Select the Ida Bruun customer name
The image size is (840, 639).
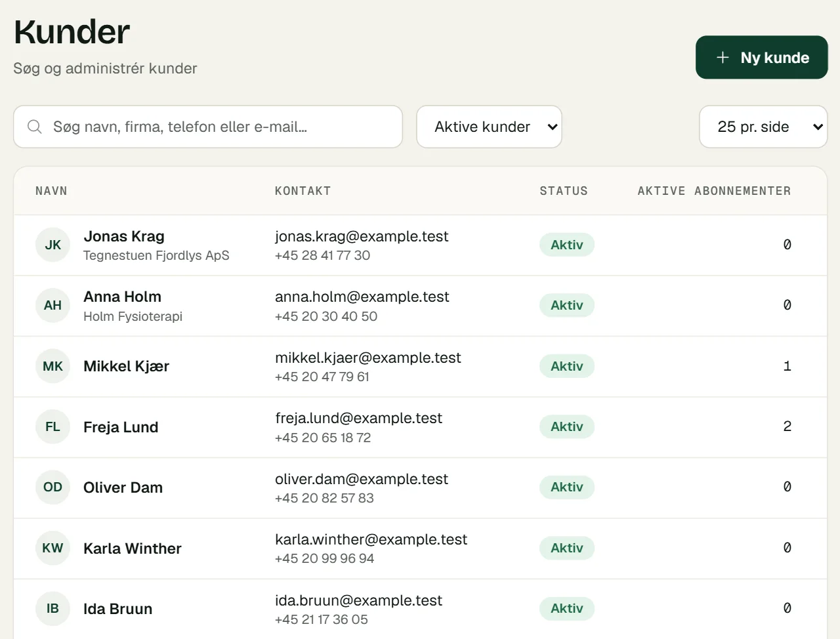pos(117,609)
